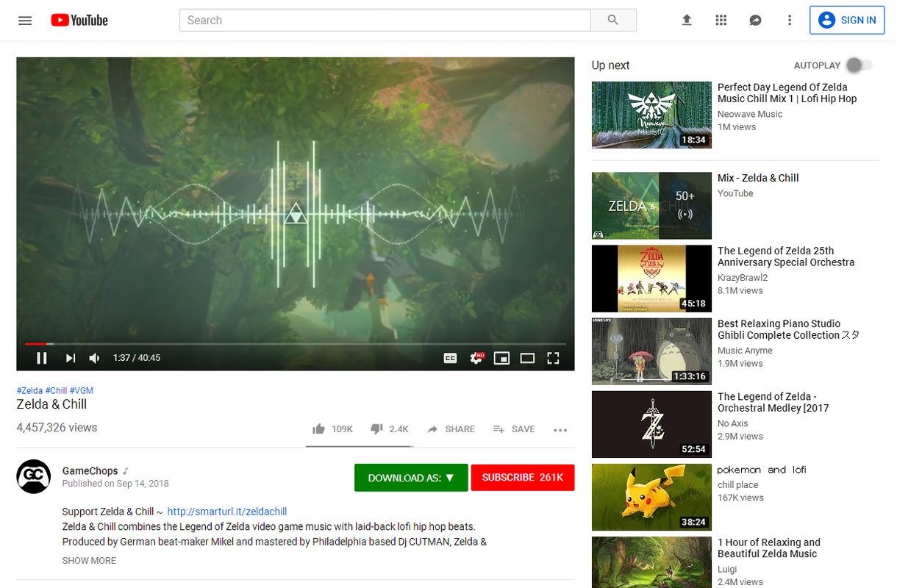Click the video title 'Zelda & Chill'
Screen dimensions: 897x588
tap(51, 404)
